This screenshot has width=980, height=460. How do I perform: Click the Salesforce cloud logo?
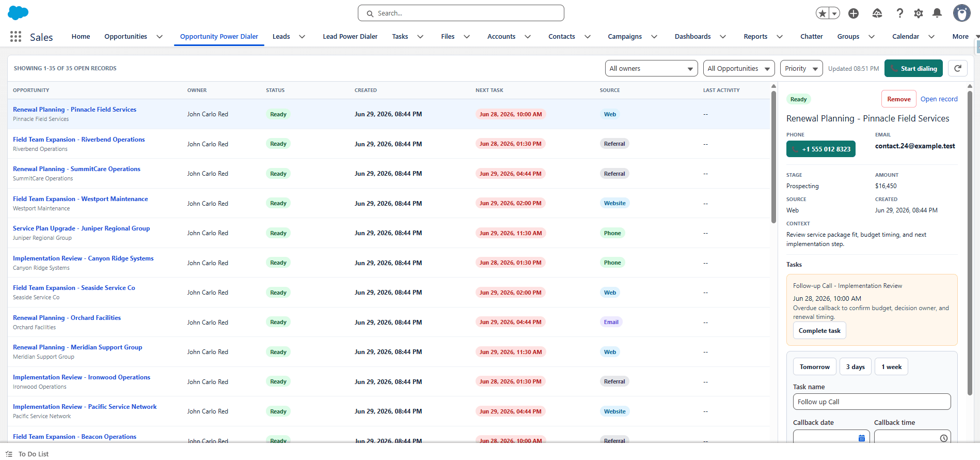coord(18,13)
